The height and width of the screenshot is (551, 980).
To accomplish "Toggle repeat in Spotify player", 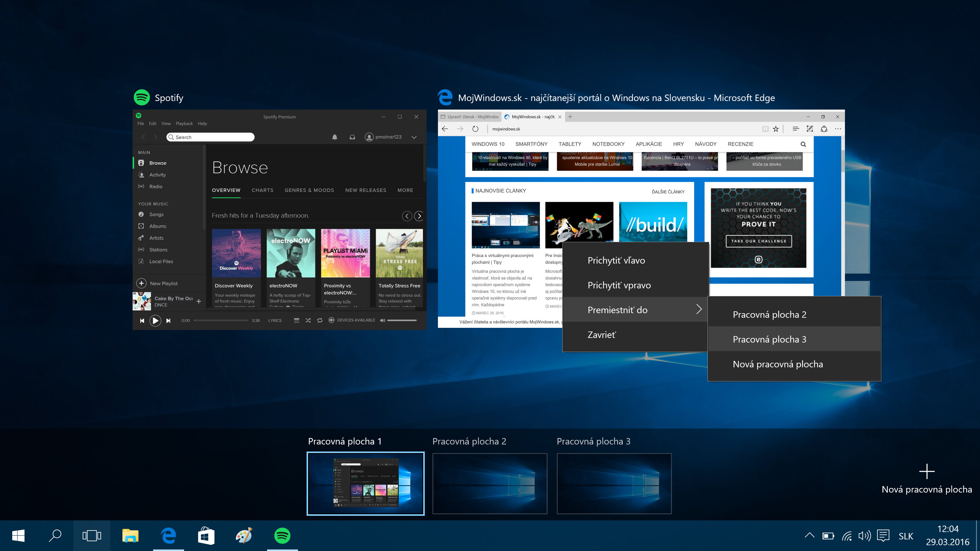I will point(320,320).
